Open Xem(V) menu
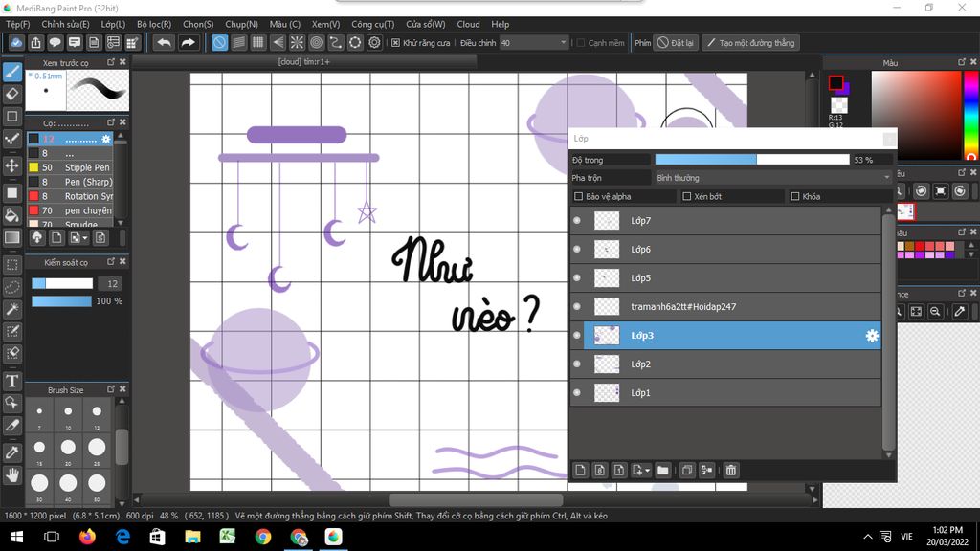This screenshot has height=551, width=980. (x=325, y=24)
